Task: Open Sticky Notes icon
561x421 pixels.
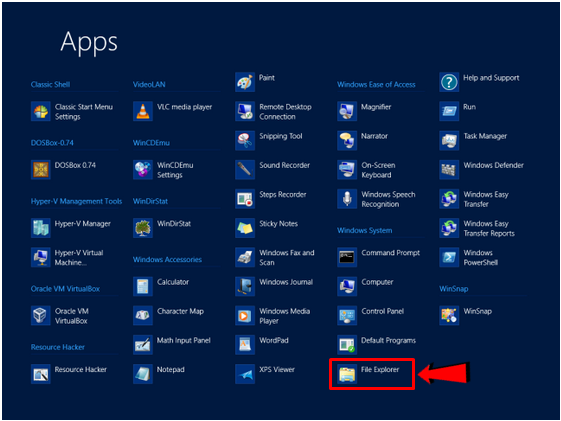Action: click(245, 228)
